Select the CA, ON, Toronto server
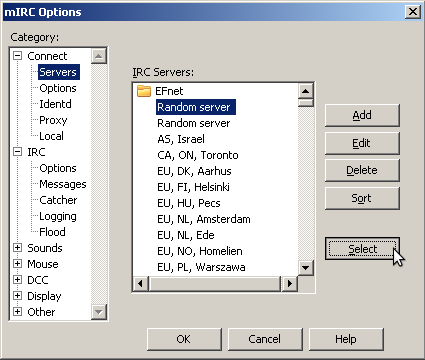 point(198,155)
